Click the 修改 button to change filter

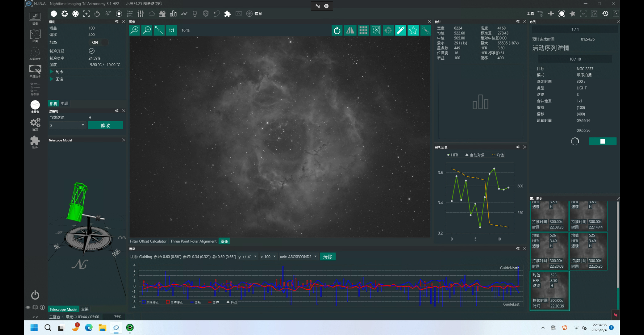pos(105,125)
